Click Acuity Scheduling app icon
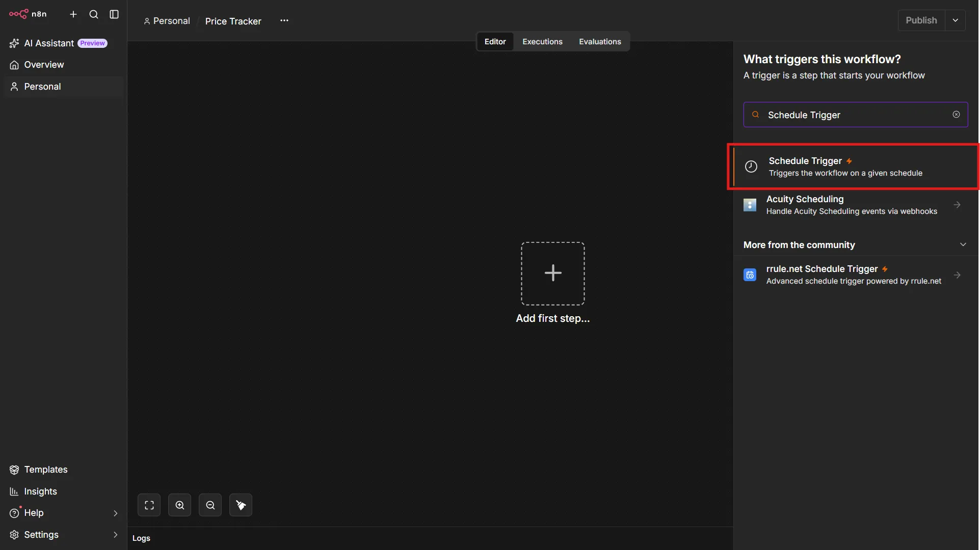The image size is (980, 550). point(750,205)
